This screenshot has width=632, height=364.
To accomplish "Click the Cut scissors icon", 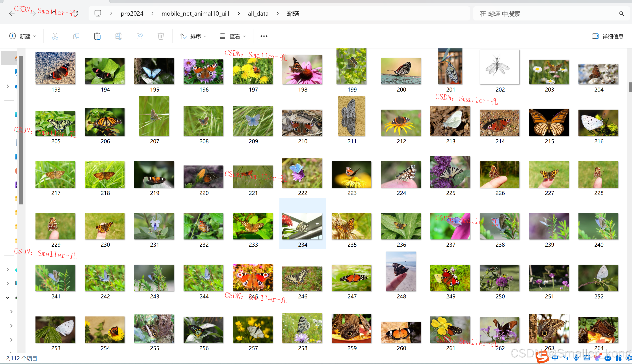I will click(x=55, y=36).
